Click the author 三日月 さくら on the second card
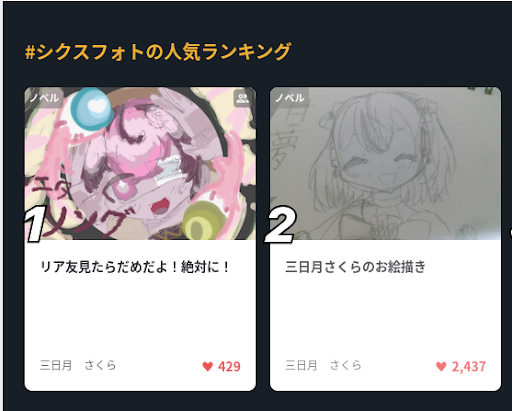The image size is (512, 411). (323, 365)
